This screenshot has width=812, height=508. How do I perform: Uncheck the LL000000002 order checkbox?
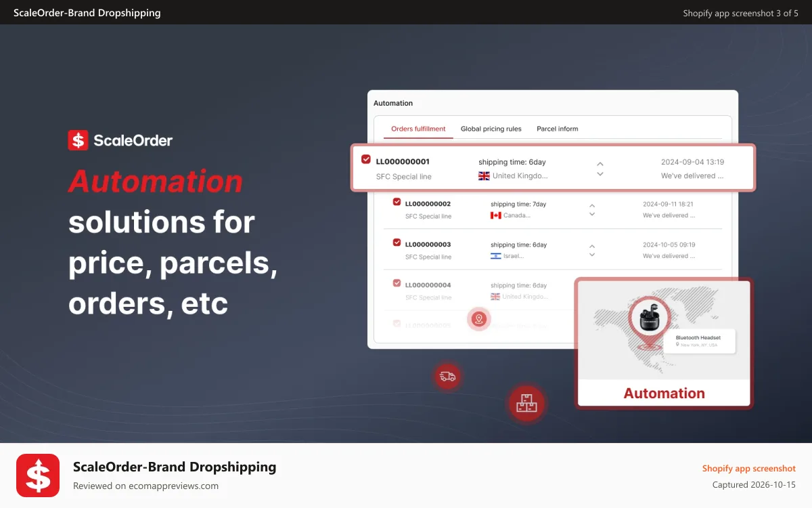click(397, 202)
